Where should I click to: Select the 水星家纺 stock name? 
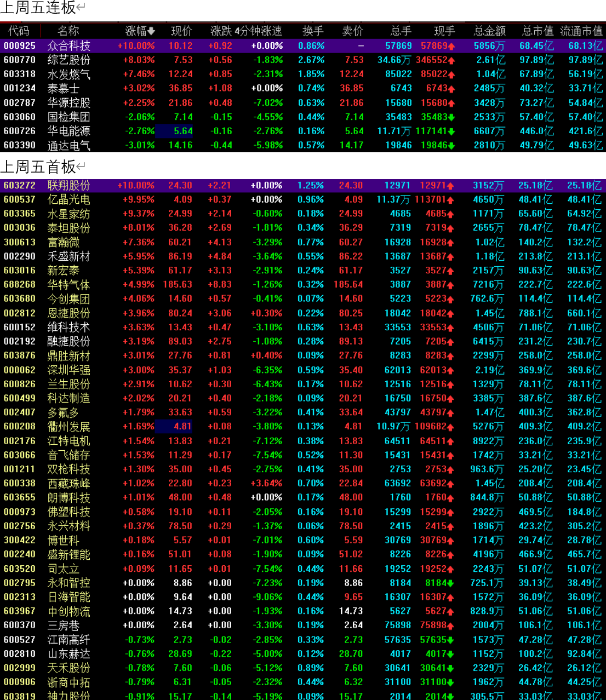tap(69, 214)
